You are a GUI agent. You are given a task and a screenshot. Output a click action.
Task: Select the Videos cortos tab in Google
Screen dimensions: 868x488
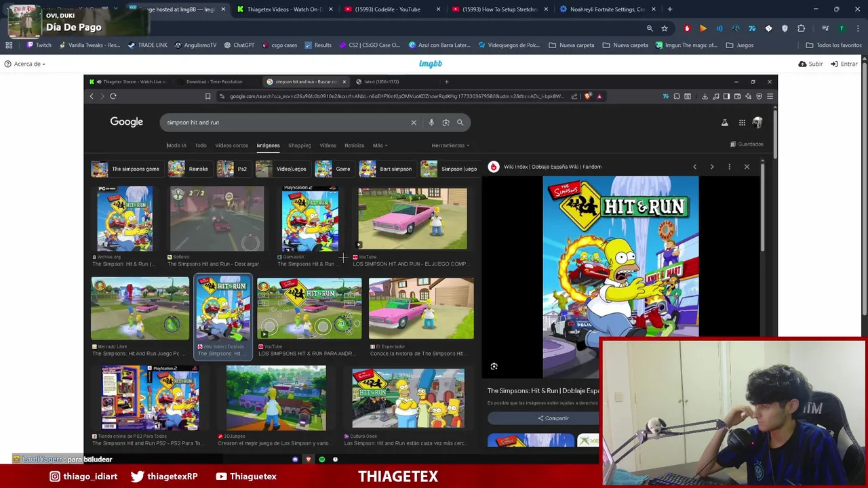click(231, 145)
